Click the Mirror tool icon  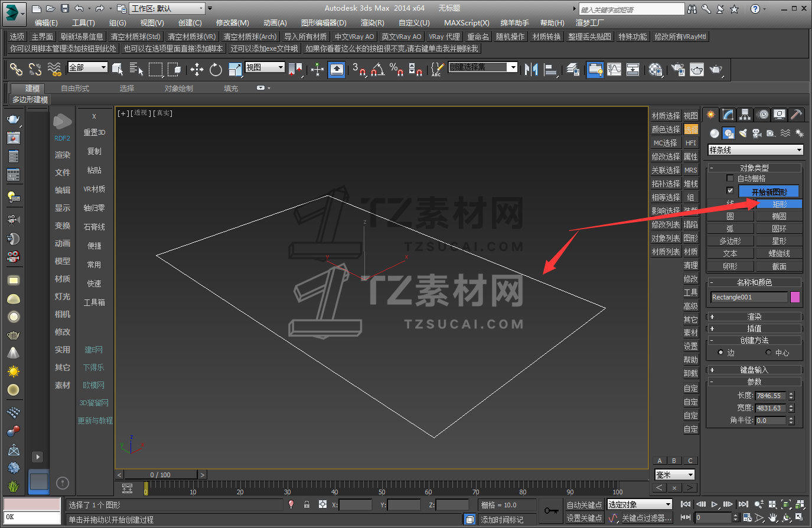coord(531,70)
